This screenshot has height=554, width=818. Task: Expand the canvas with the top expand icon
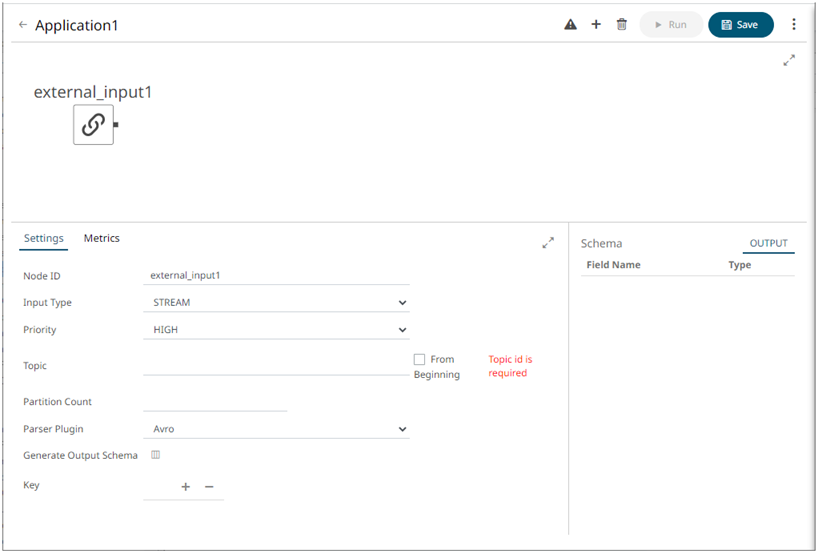point(789,60)
